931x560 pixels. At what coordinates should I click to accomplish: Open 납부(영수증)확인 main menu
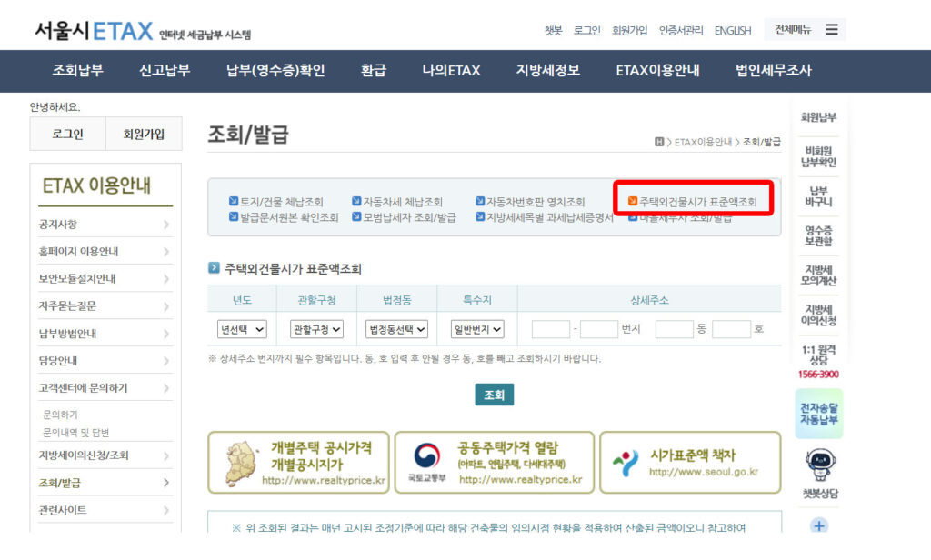275,70
